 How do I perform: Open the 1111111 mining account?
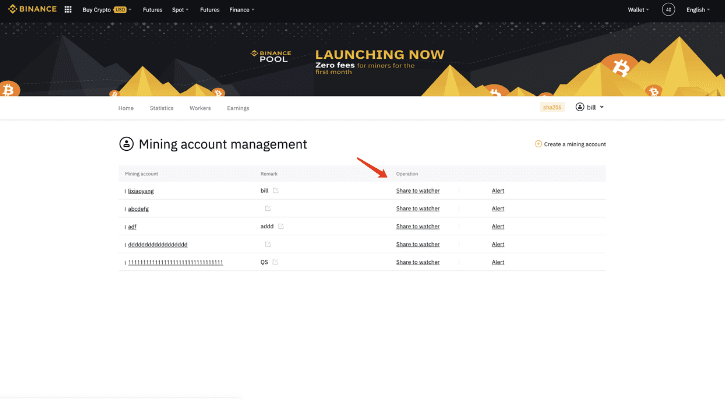tap(175, 262)
